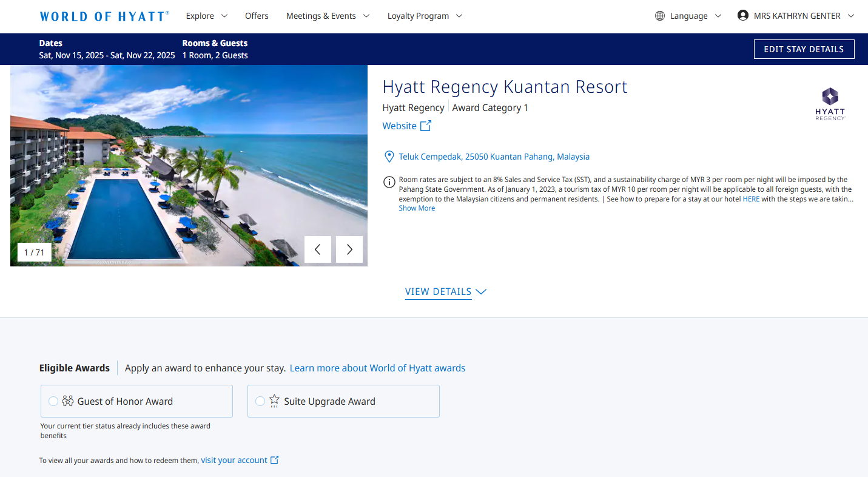Open the Offers menu item
The image size is (868, 477).
tap(257, 16)
